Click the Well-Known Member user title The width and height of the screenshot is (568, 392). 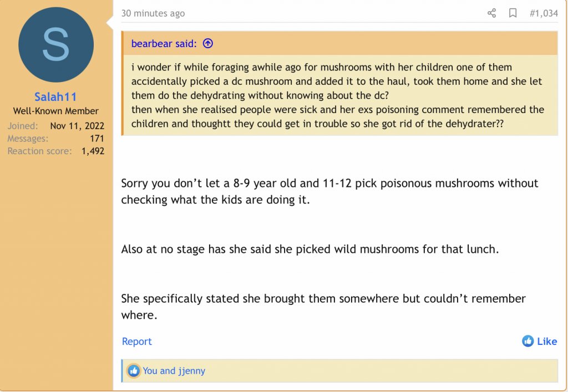(55, 111)
